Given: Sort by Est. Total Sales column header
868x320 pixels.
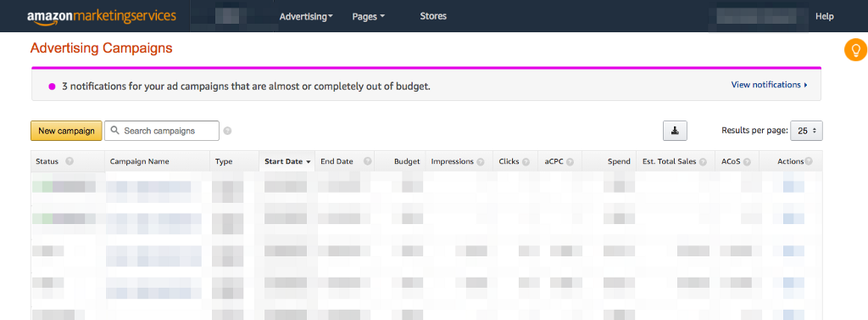Looking at the screenshot, I should pos(669,161).
